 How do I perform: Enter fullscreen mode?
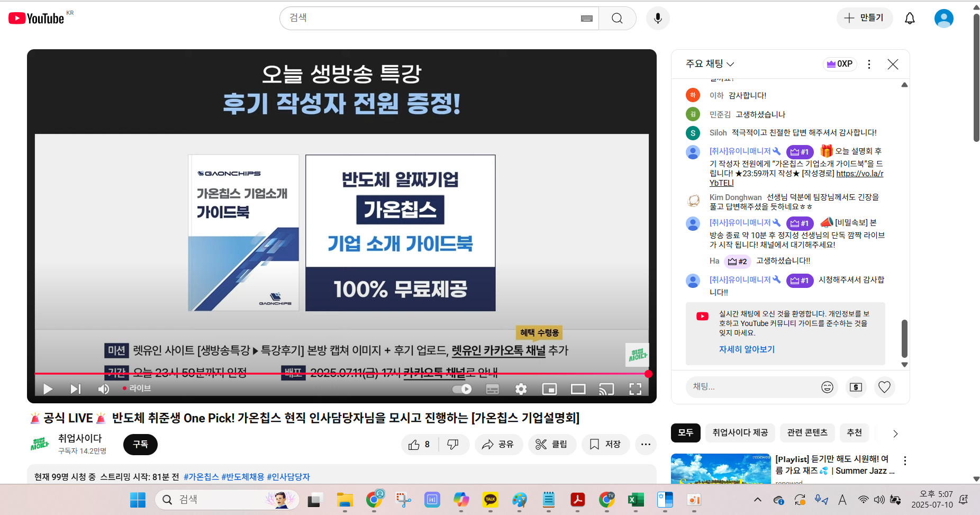pyautogui.click(x=635, y=389)
